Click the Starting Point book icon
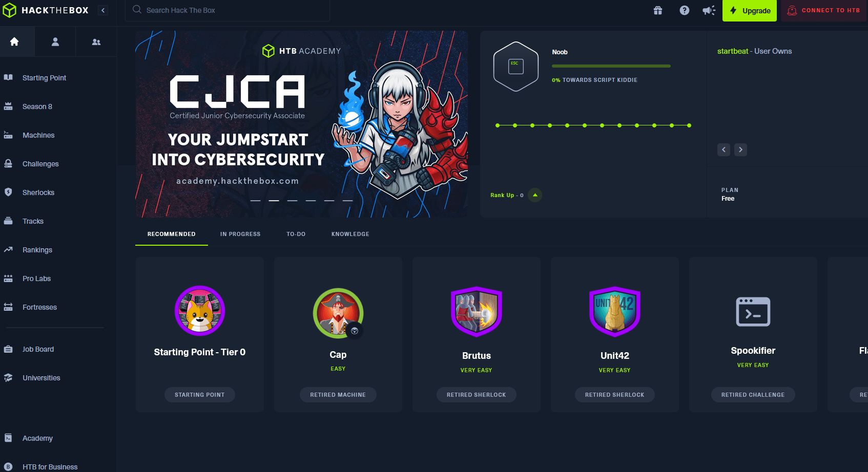 (x=8, y=78)
